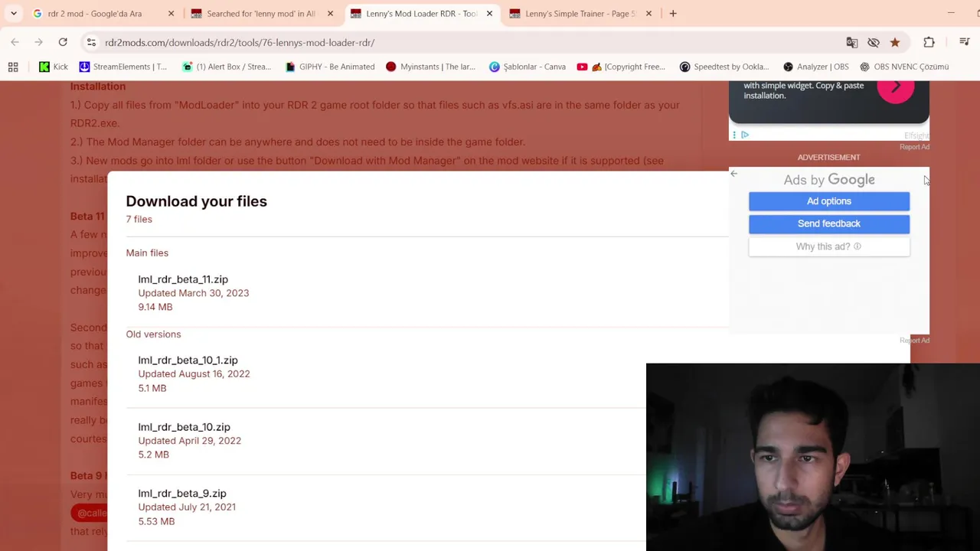Open the StreamElements bookmark
This screenshot has width=980, height=551.
(x=122, y=67)
